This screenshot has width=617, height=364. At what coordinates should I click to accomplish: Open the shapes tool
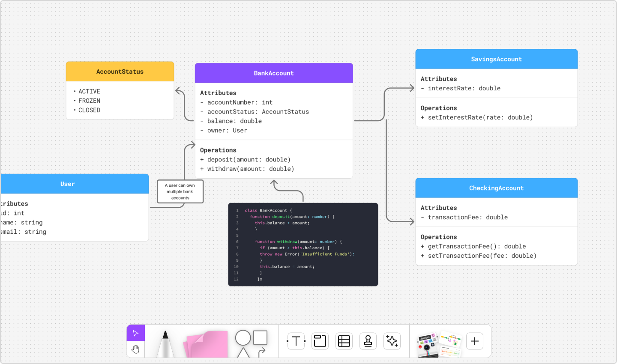pyautogui.click(x=251, y=340)
